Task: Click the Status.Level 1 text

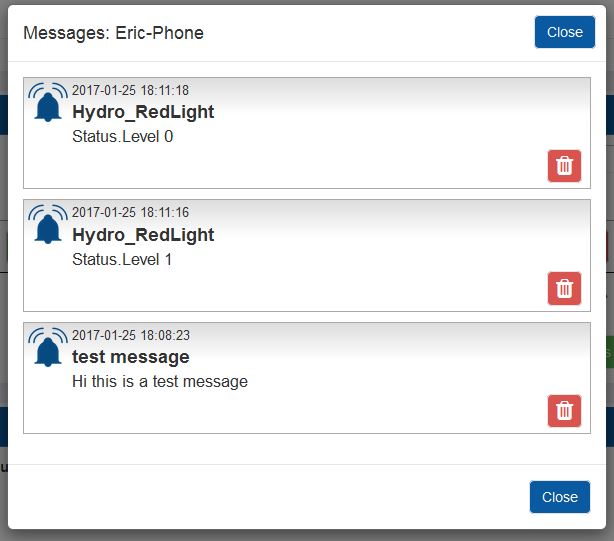Action: [x=122, y=259]
